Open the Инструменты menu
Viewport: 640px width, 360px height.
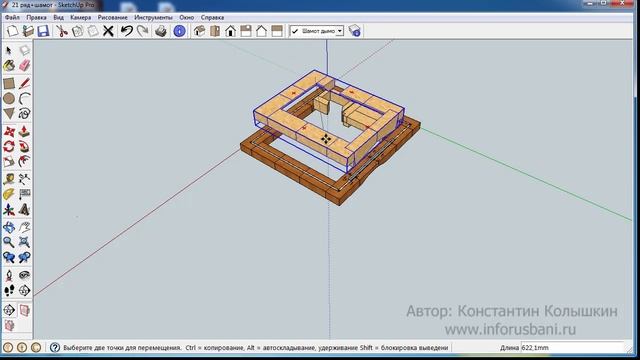(153, 18)
